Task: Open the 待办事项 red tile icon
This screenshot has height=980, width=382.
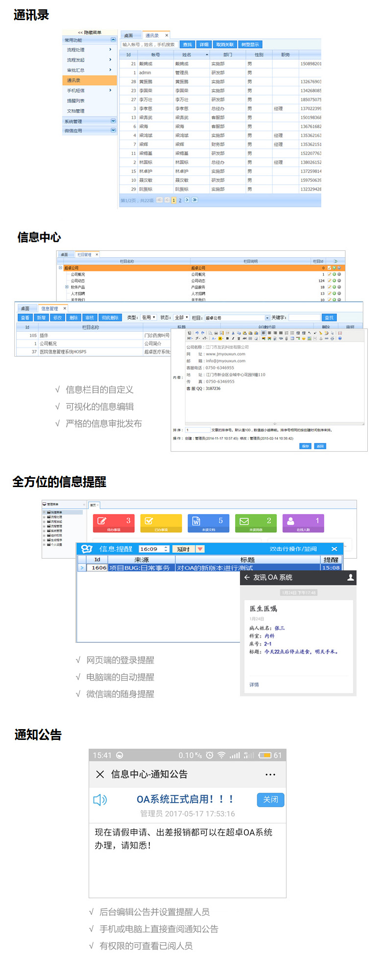Action: 102,521
